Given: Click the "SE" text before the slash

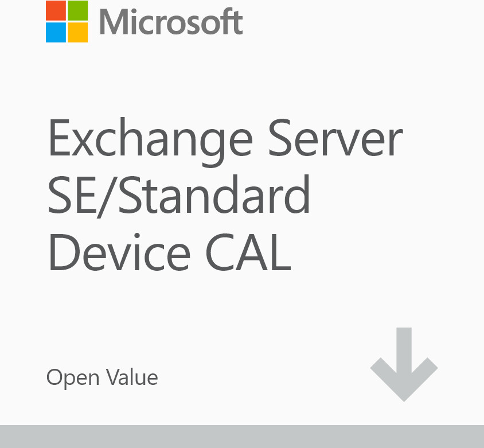Looking at the screenshot, I should point(72,195).
